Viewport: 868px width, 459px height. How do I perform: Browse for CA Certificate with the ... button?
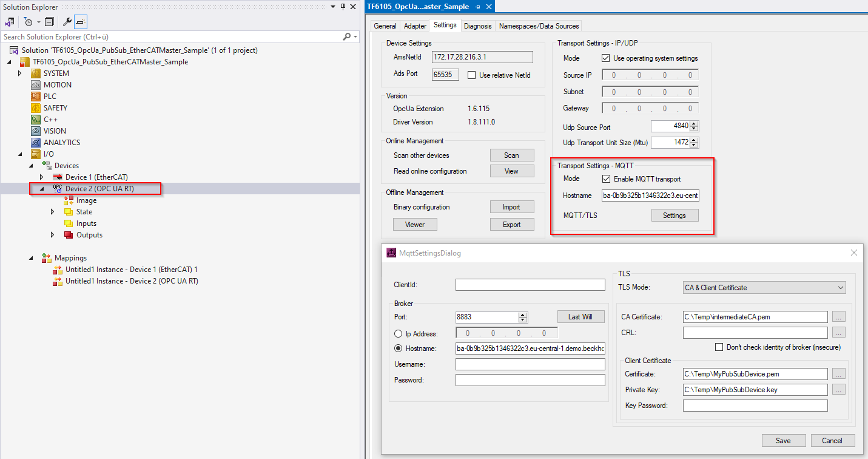838,317
